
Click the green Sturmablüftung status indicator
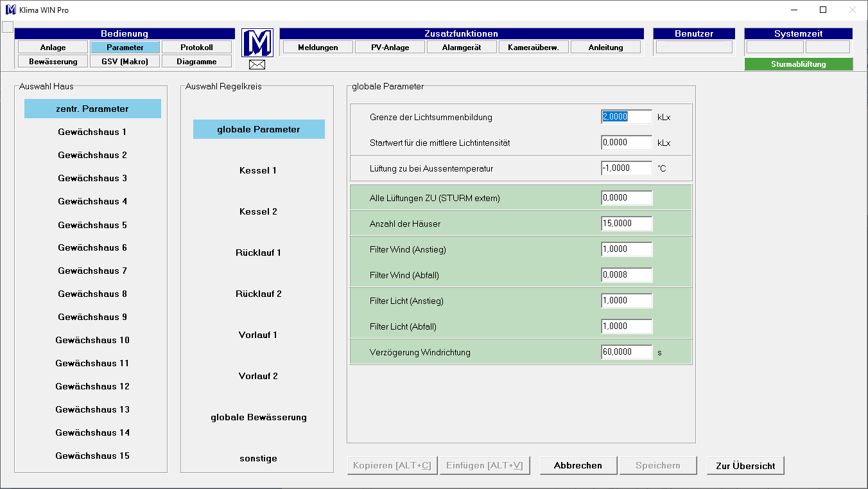click(x=799, y=64)
